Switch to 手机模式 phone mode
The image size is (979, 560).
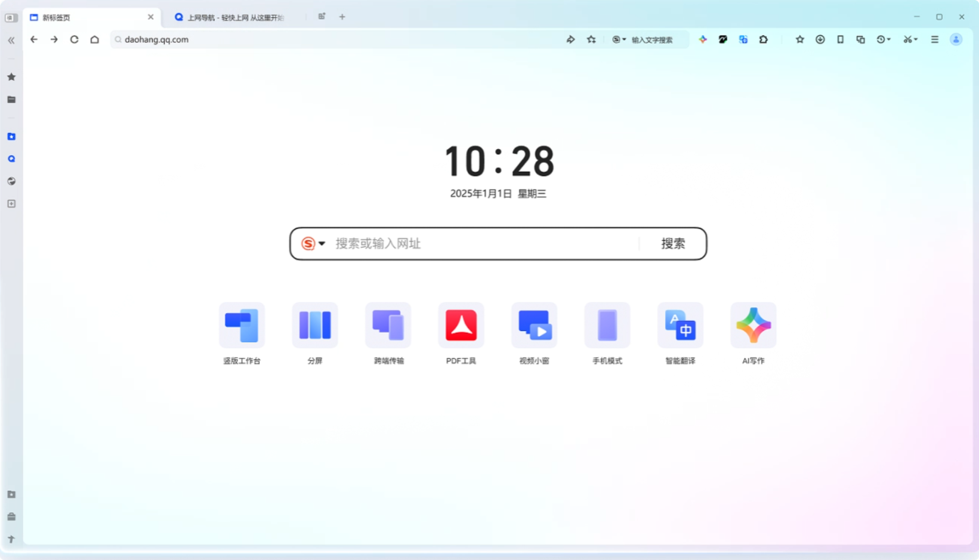pos(607,326)
